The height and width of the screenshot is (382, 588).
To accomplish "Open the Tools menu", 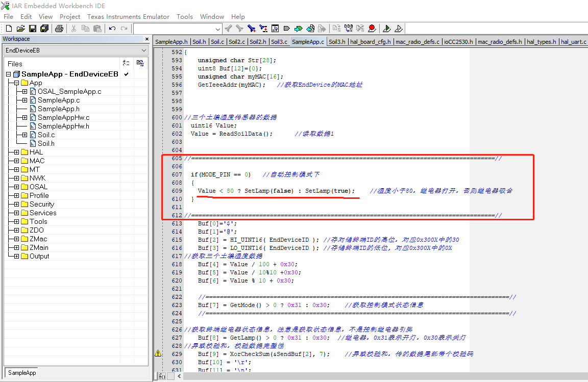I will 184,16.
